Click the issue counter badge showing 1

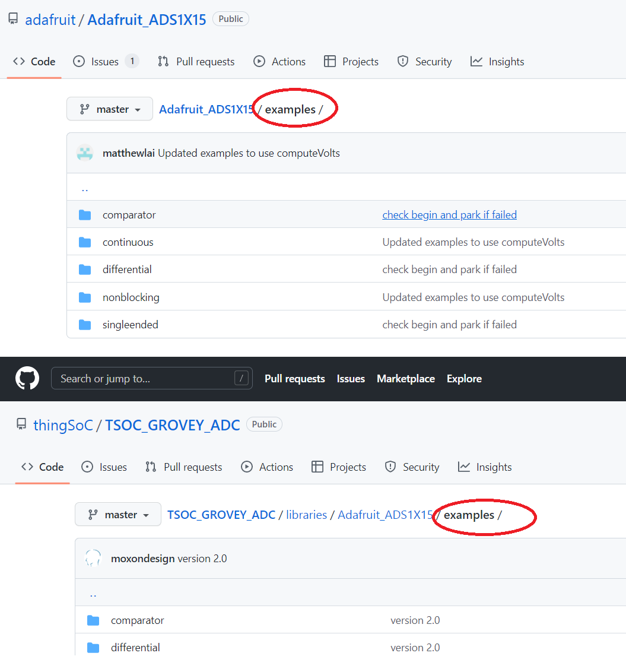click(132, 61)
